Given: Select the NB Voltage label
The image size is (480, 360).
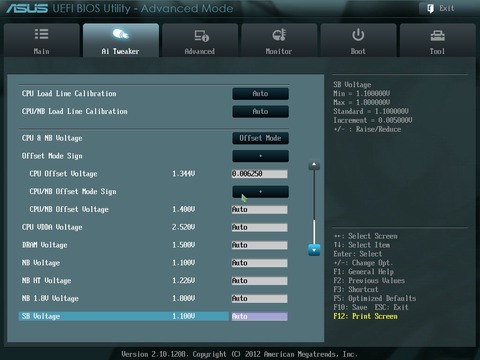Looking at the screenshot, I should click(41, 263).
